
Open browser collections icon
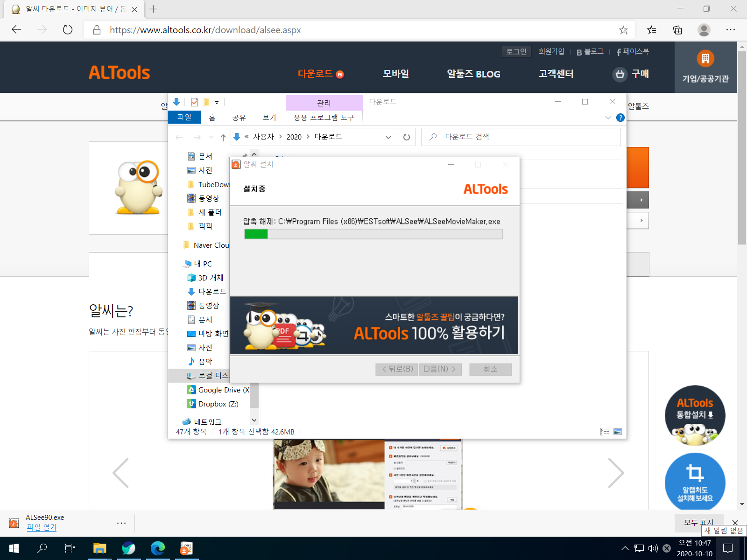677,30
